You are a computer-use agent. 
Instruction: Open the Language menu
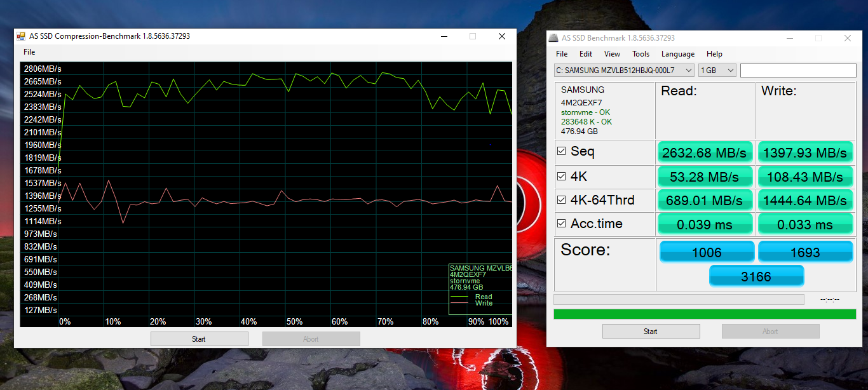(677, 54)
